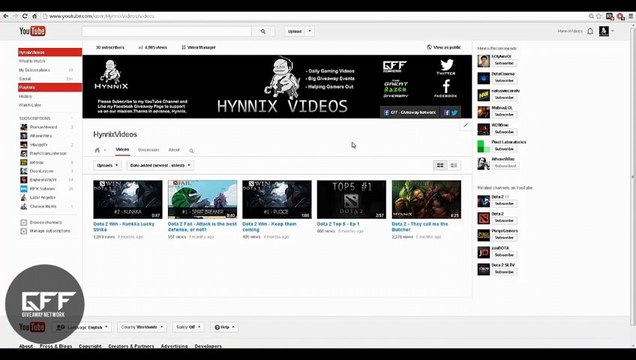
Task: Click the Video Manager link
Action: tap(199, 47)
